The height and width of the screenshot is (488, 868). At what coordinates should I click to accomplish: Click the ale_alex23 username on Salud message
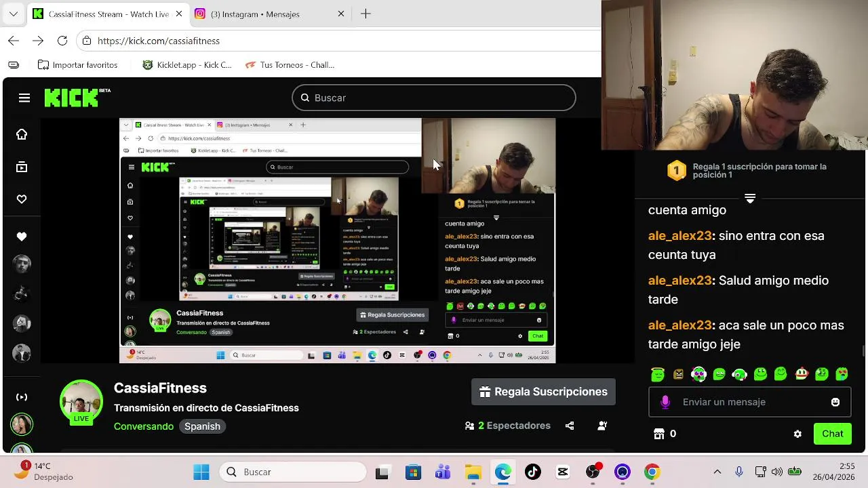680,281
